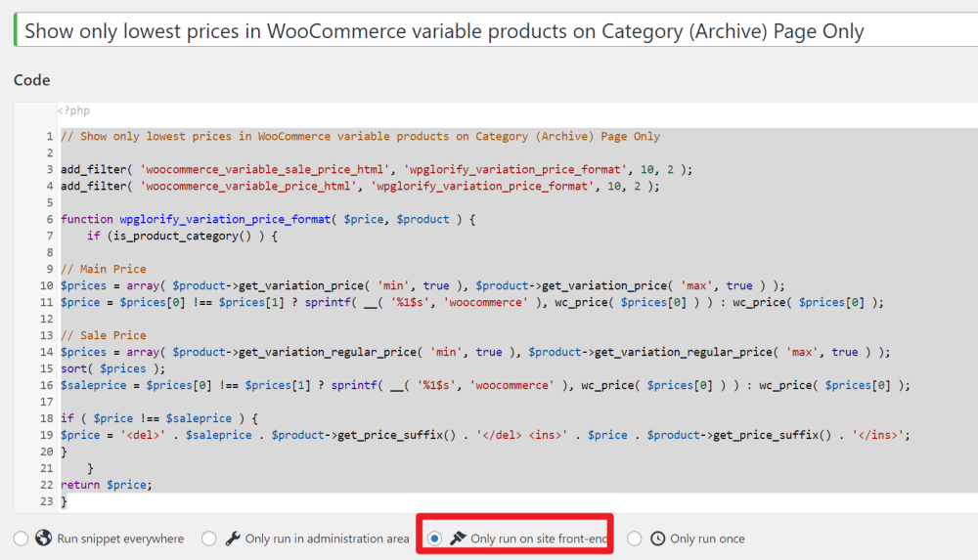Click line 1 comment about lowest prices
Image resolution: width=978 pixels, height=560 pixels.
[361, 136]
